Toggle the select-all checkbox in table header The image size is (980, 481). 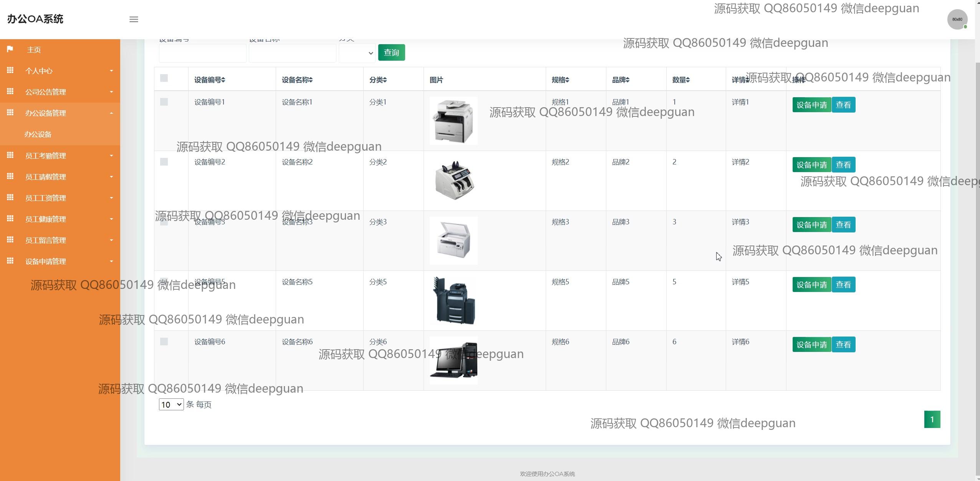point(164,78)
